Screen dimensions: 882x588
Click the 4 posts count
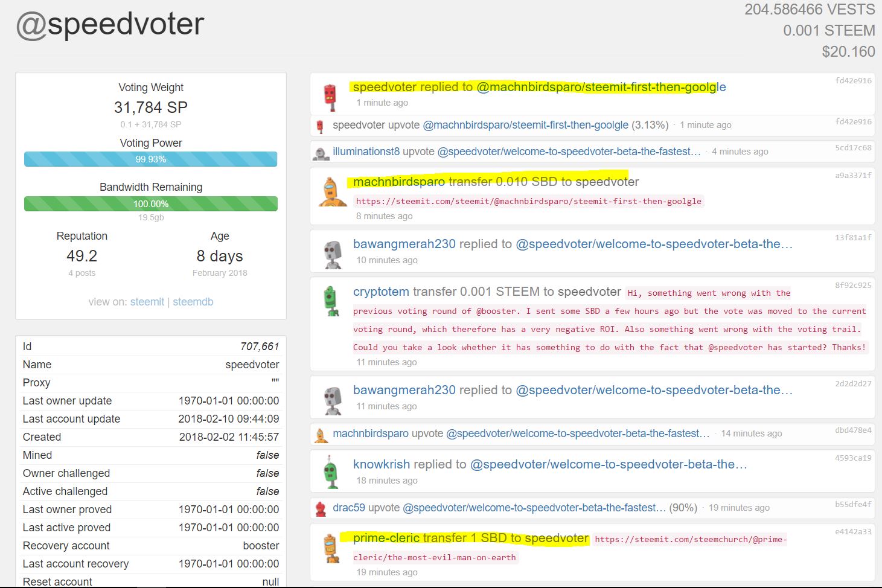pos(82,273)
